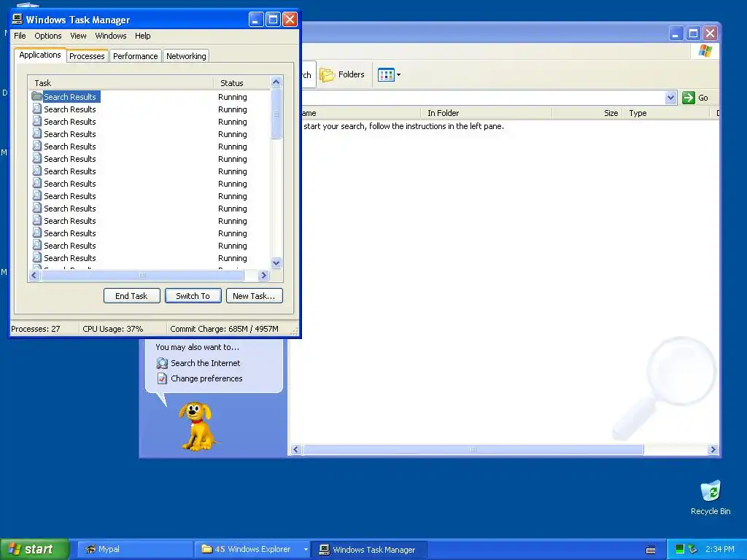The width and height of the screenshot is (747, 560).
Task: Switch to the Networking tab
Action: click(x=186, y=56)
